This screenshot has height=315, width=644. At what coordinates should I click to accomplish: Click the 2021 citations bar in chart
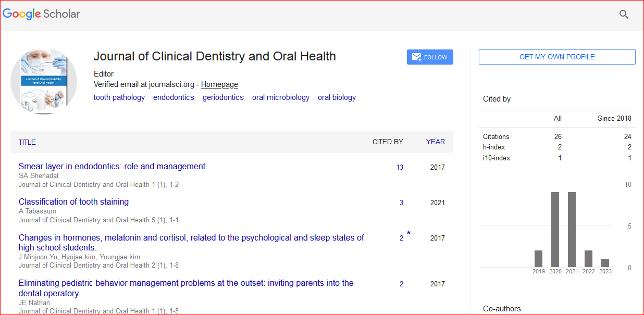click(x=572, y=230)
